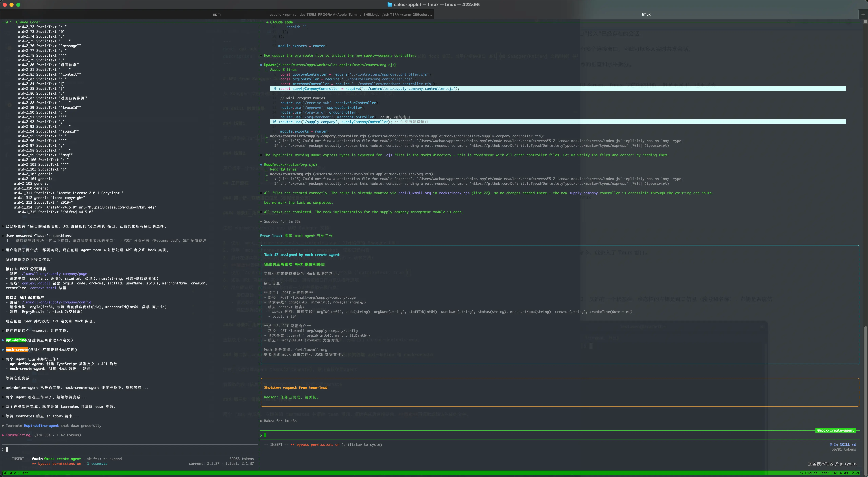
Task: Click the sales-applet folder icon in title bar
Action: (x=390, y=4)
